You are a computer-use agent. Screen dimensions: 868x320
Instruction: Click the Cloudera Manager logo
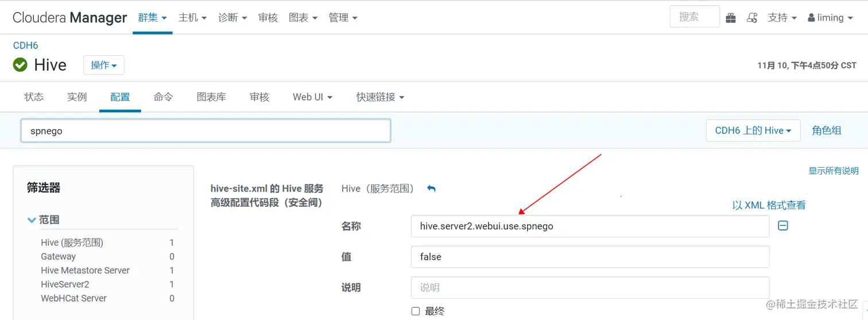(69, 17)
